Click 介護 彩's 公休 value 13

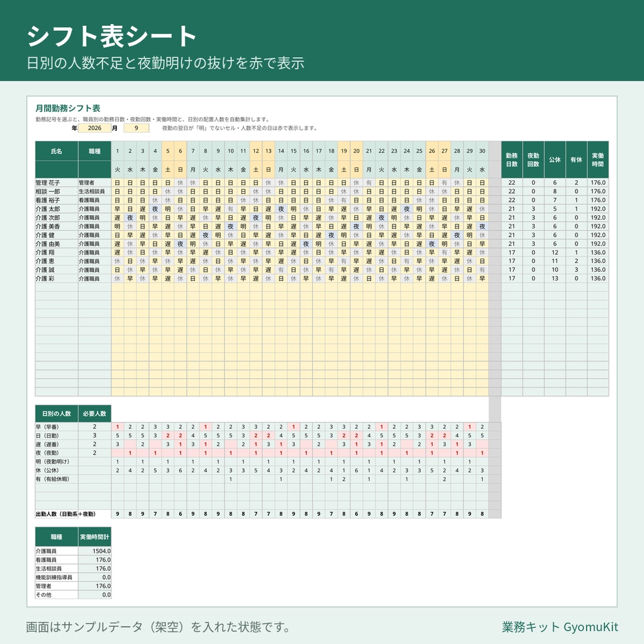pyautogui.click(x=555, y=279)
